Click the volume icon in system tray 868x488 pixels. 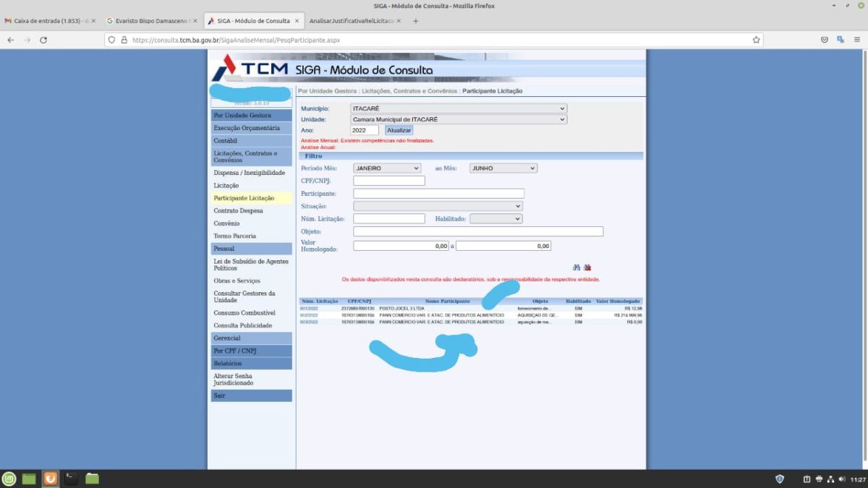tap(841, 479)
